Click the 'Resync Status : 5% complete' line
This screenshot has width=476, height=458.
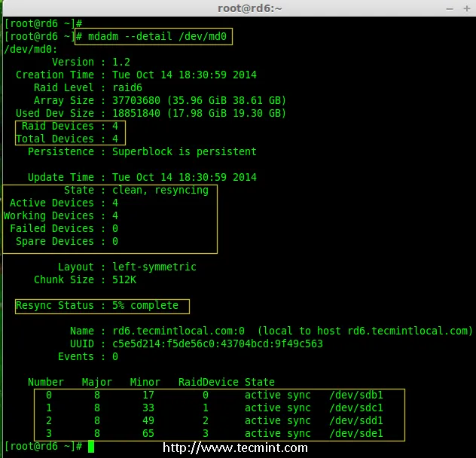point(97,305)
